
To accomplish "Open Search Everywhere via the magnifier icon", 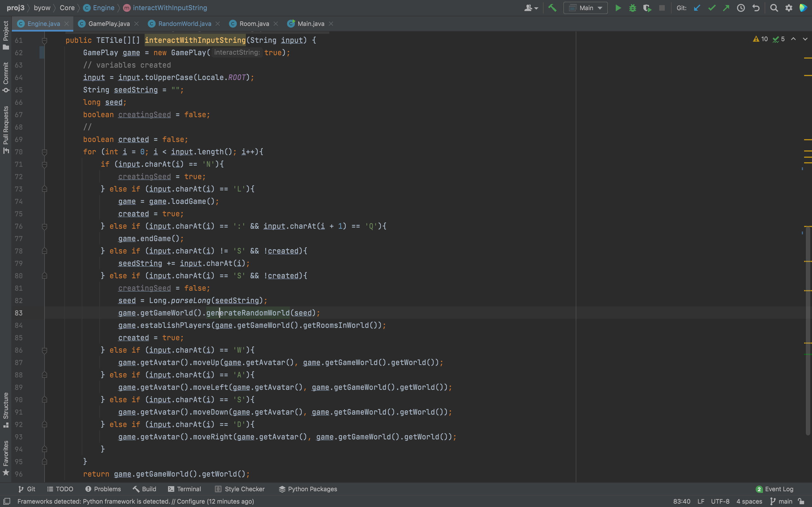I will [774, 8].
